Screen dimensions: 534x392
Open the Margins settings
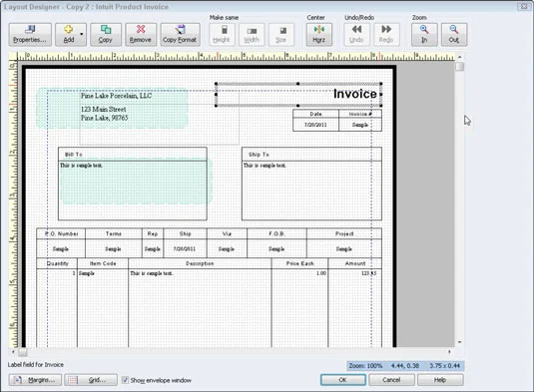[x=35, y=380]
